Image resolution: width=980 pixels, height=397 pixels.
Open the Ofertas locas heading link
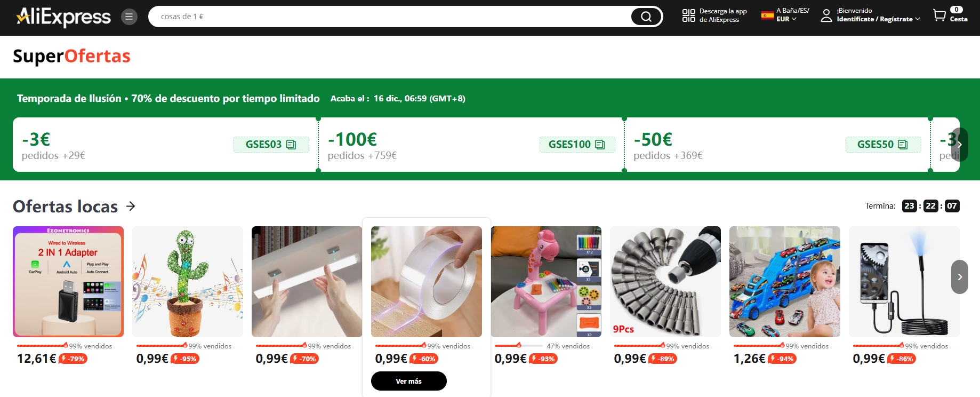(x=66, y=207)
